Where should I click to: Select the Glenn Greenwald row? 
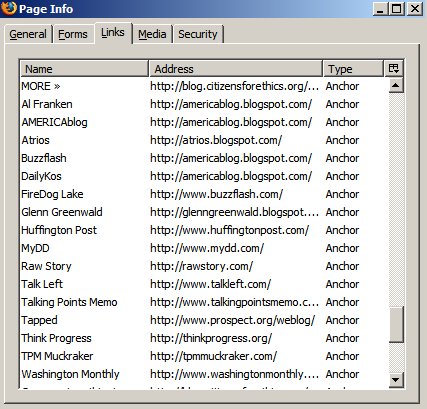[x=204, y=212]
